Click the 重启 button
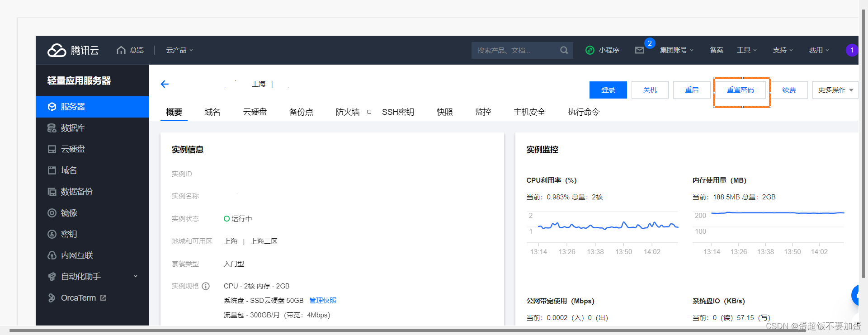Viewport: 868px width, 335px height. click(x=692, y=90)
